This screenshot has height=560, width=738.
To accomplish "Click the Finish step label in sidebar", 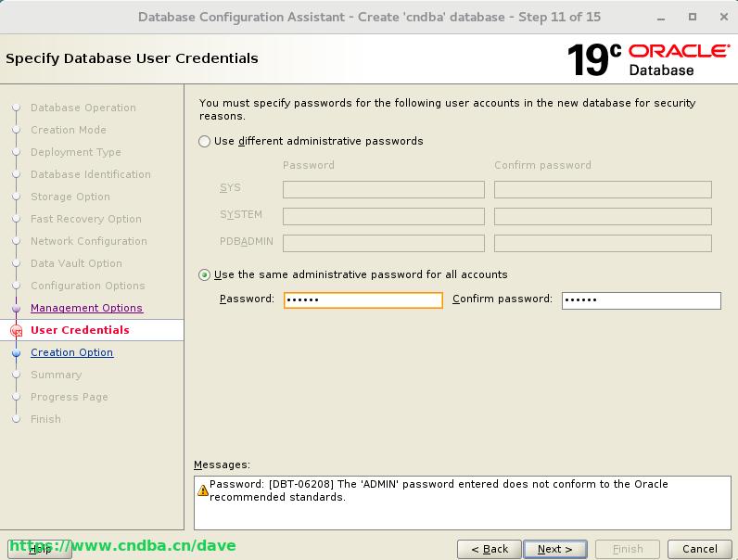I will click(45, 419).
